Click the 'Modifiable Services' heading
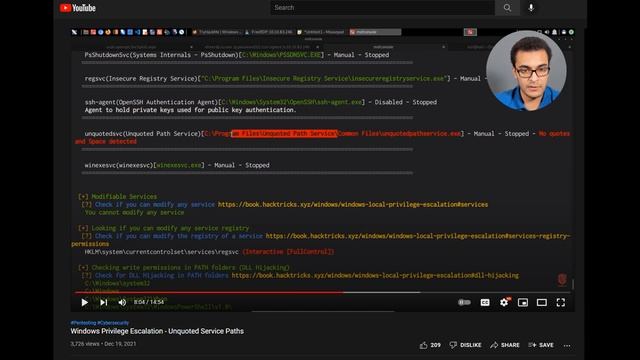Image resolution: width=640 pixels, height=360 pixels. coord(124,196)
